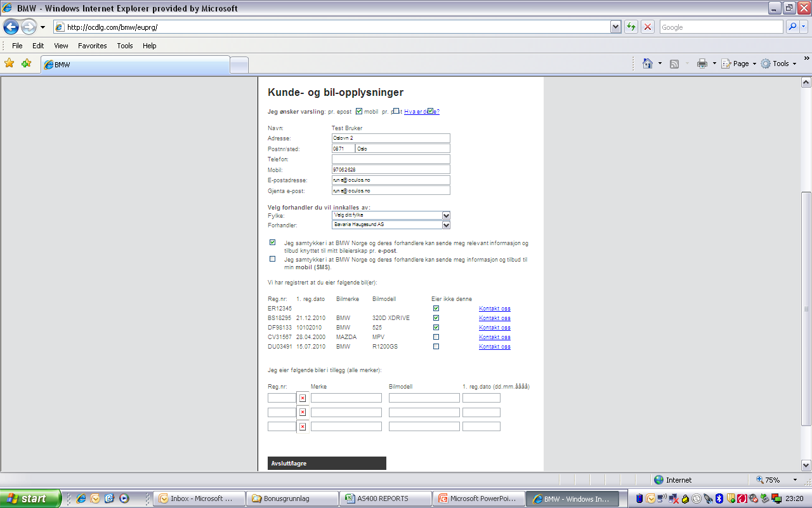Viewport: 812px width, 508px height.
Task: Click the Adresse input field
Action: (391, 138)
